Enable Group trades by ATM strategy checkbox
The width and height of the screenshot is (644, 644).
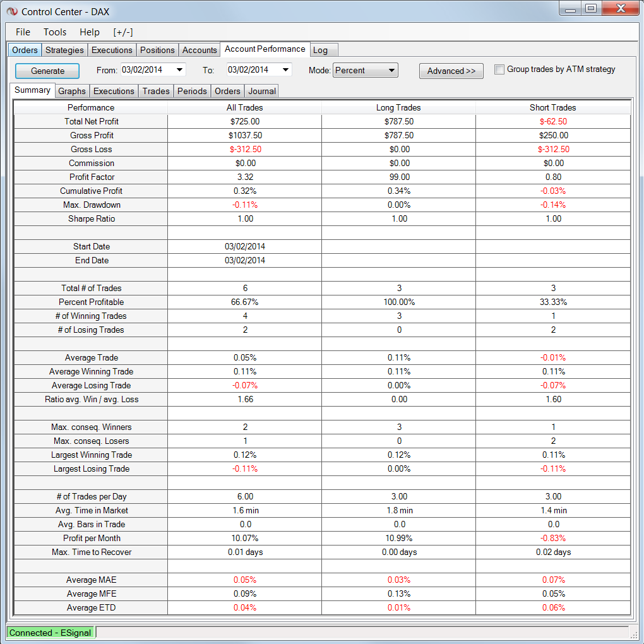499,69
